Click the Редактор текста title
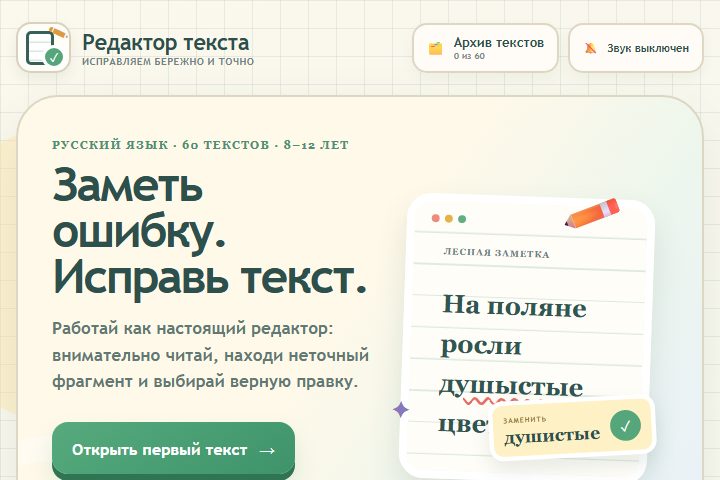This screenshot has height=480, width=720. 166,42
